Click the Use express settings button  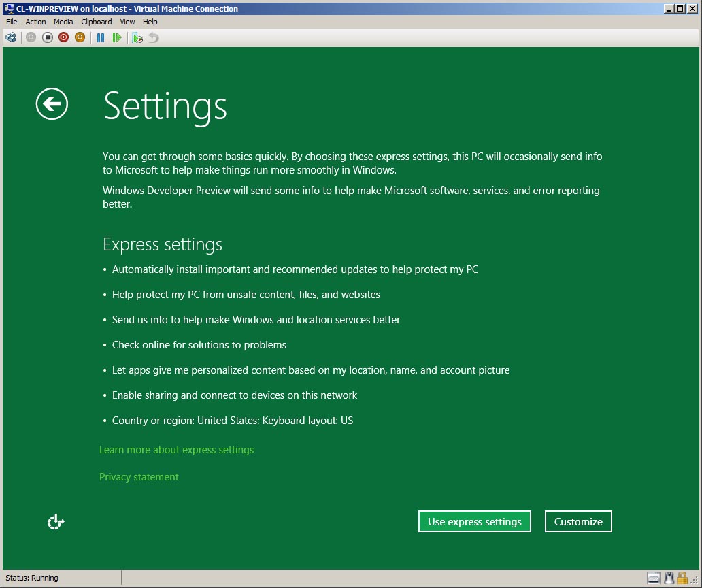coord(474,521)
